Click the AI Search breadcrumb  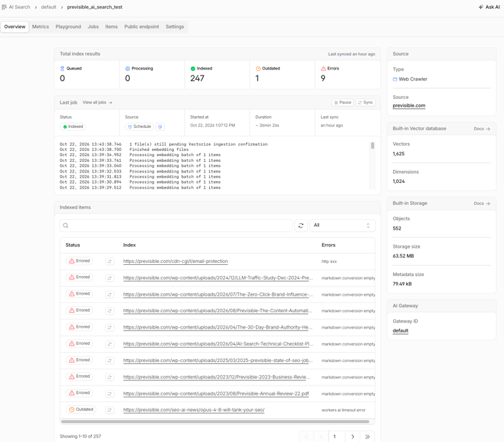[16, 7]
